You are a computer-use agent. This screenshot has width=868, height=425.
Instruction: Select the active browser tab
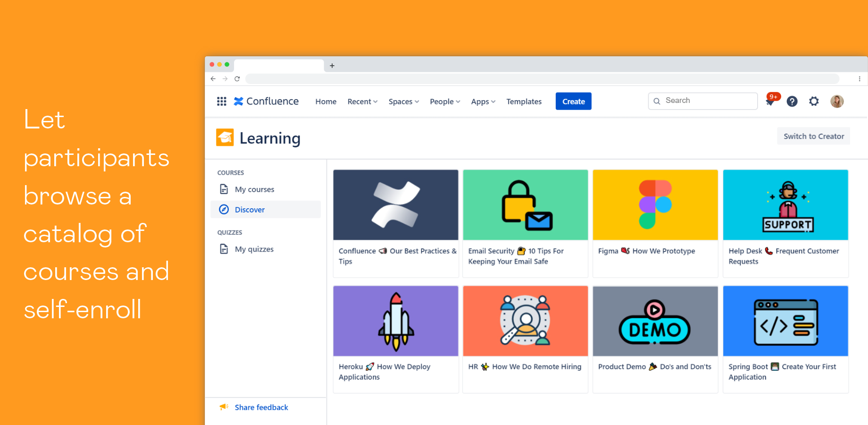(x=279, y=66)
